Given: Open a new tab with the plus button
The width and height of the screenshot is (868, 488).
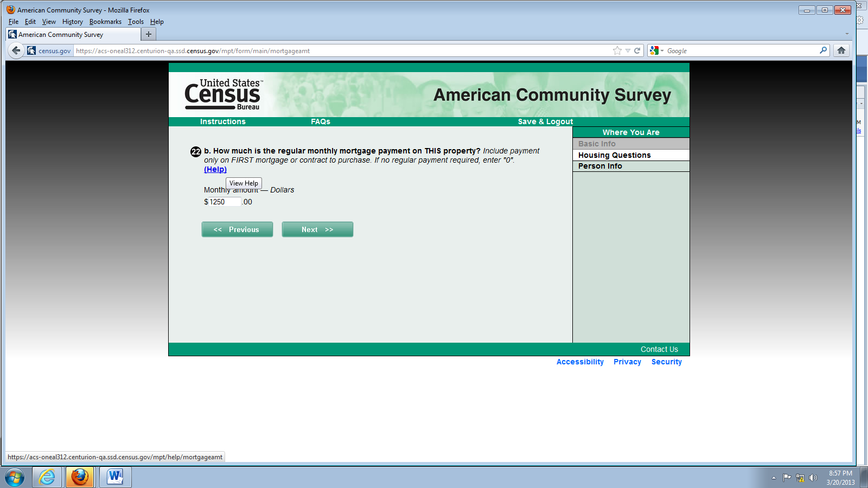Looking at the screenshot, I should coord(149,34).
